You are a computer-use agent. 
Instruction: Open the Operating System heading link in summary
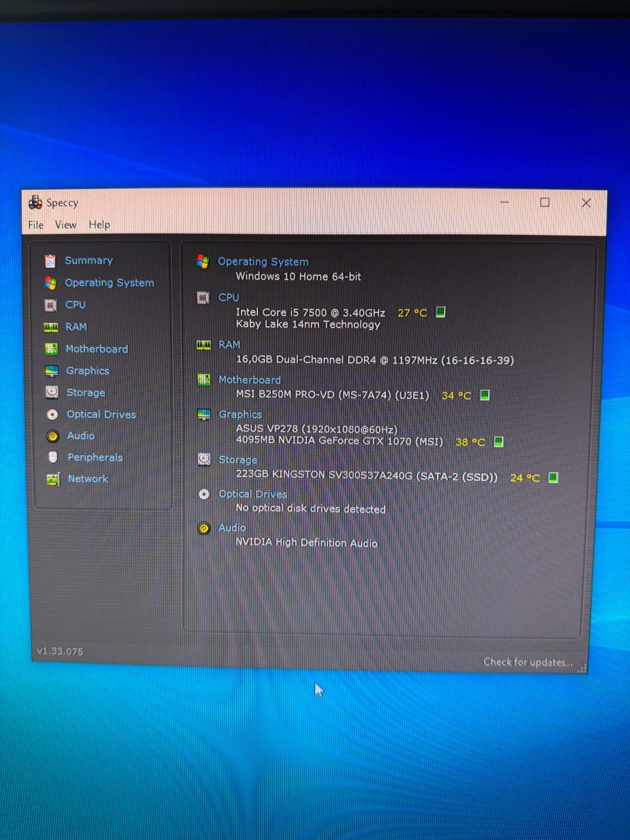263,262
